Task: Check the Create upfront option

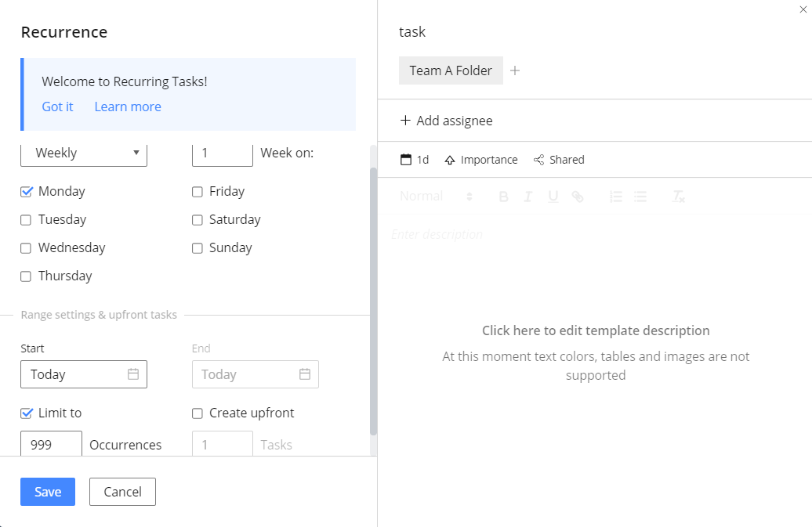Action: pyautogui.click(x=198, y=413)
